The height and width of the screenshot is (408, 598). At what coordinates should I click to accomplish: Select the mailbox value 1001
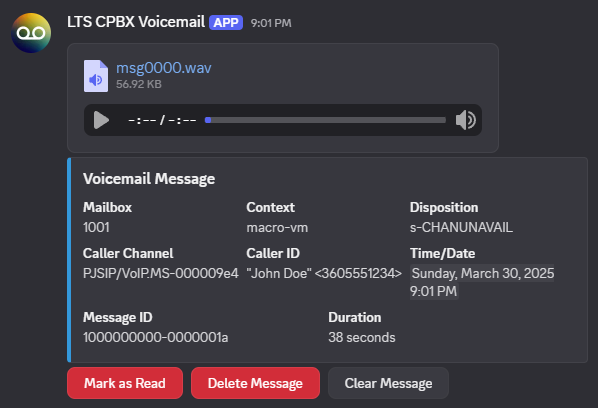coord(96,228)
